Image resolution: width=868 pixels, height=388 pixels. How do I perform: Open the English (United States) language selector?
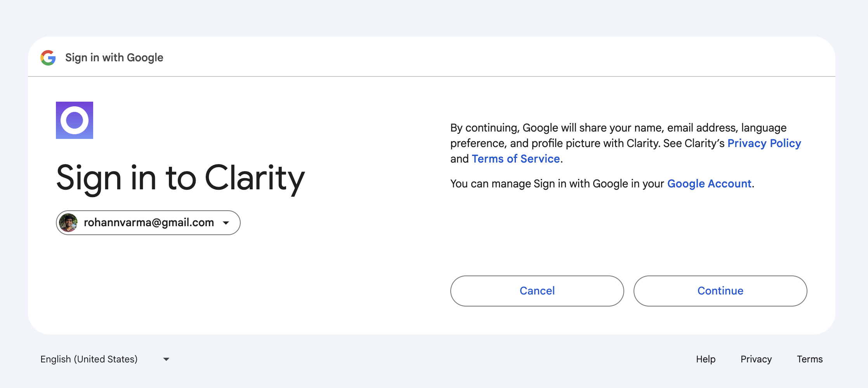[x=89, y=359]
